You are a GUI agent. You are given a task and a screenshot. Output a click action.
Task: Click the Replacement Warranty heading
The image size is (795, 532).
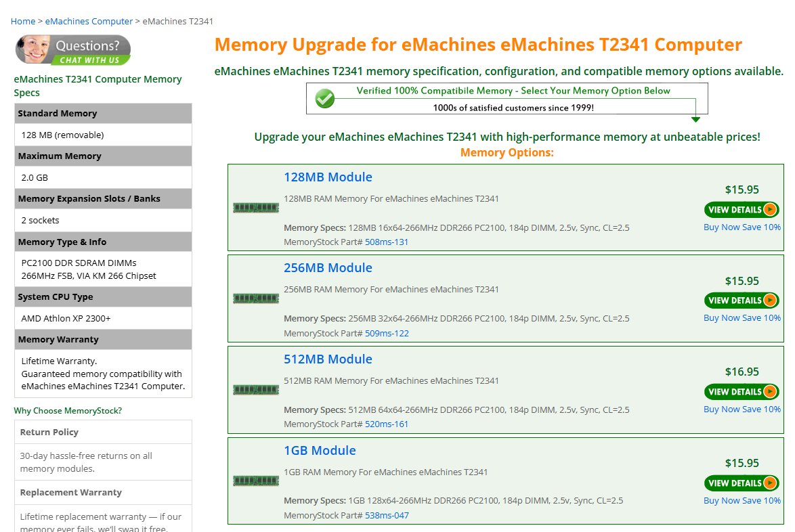pyautogui.click(x=71, y=493)
